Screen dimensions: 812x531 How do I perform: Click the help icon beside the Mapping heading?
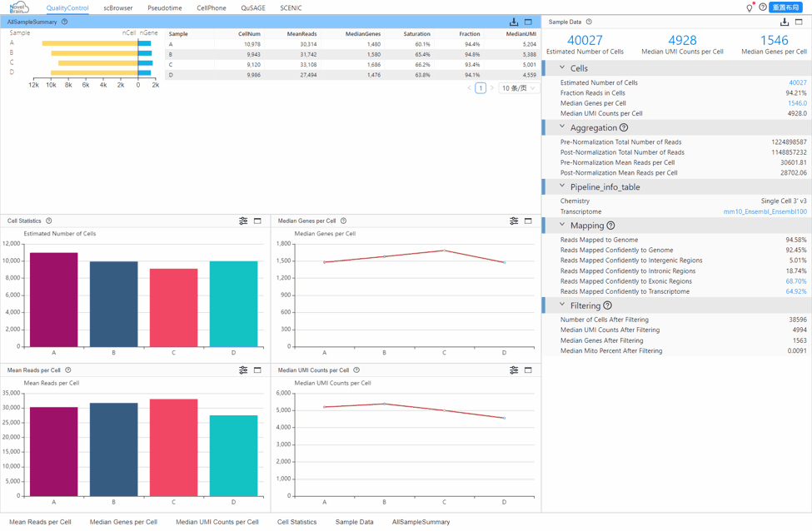[610, 226]
